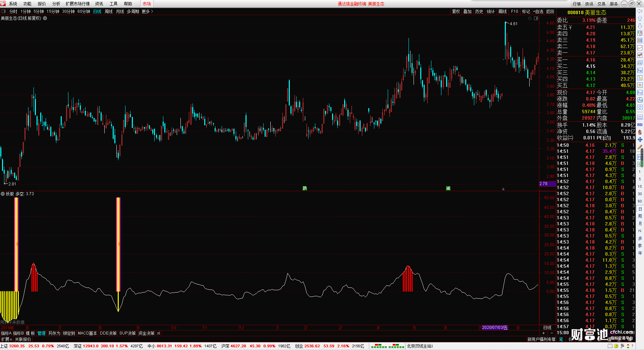Viewport: 644px width, 350px height.
Task: Click the 关联报价 tab at bottom
Action: click(23, 339)
